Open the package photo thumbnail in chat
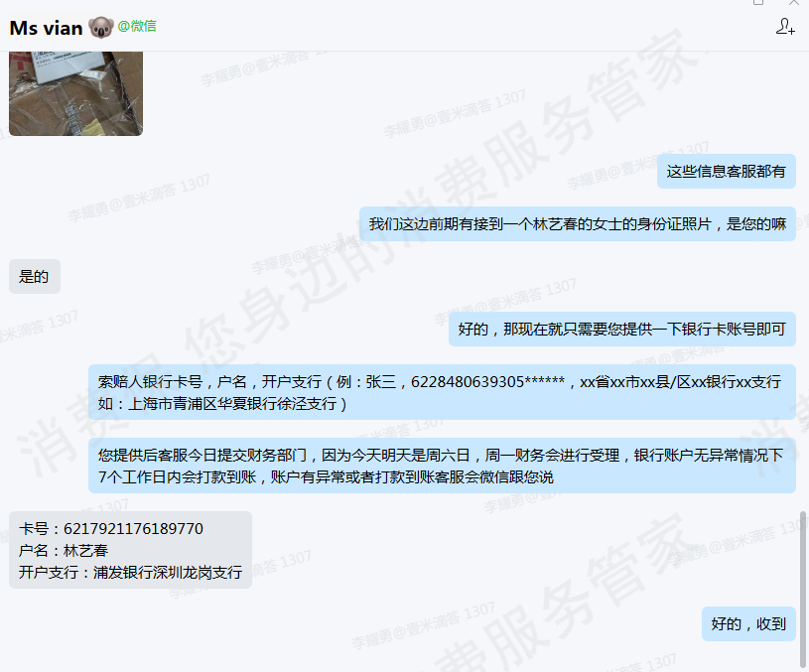Screen dimensions: 809x672 [x=75, y=93]
